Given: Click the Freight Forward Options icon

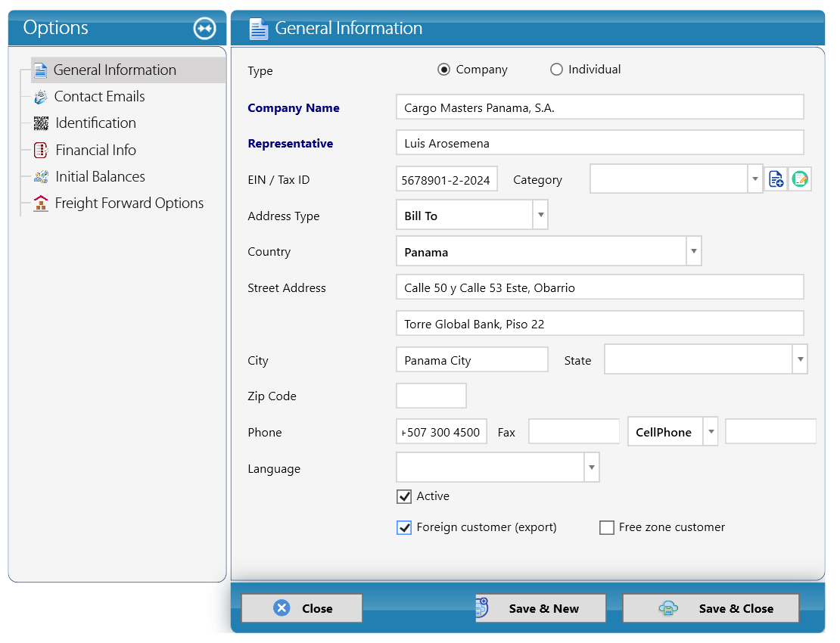Looking at the screenshot, I should (x=41, y=203).
